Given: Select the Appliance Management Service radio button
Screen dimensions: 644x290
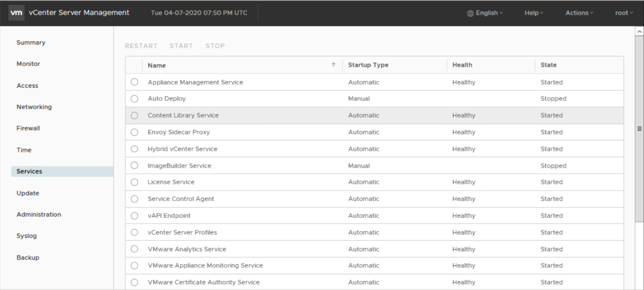Looking at the screenshot, I should (135, 82).
